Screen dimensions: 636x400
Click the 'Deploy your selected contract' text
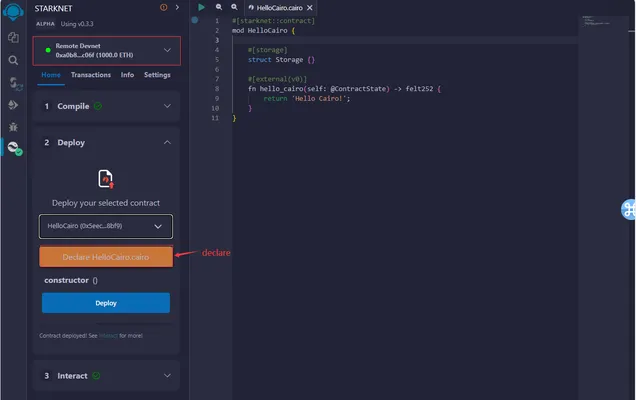pos(106,203)
